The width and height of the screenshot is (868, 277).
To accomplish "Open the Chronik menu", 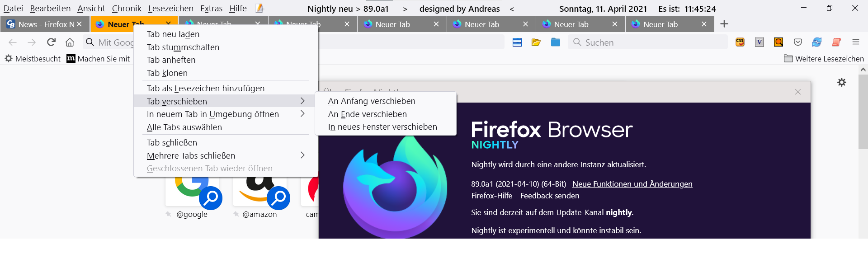I will point(127,9).
